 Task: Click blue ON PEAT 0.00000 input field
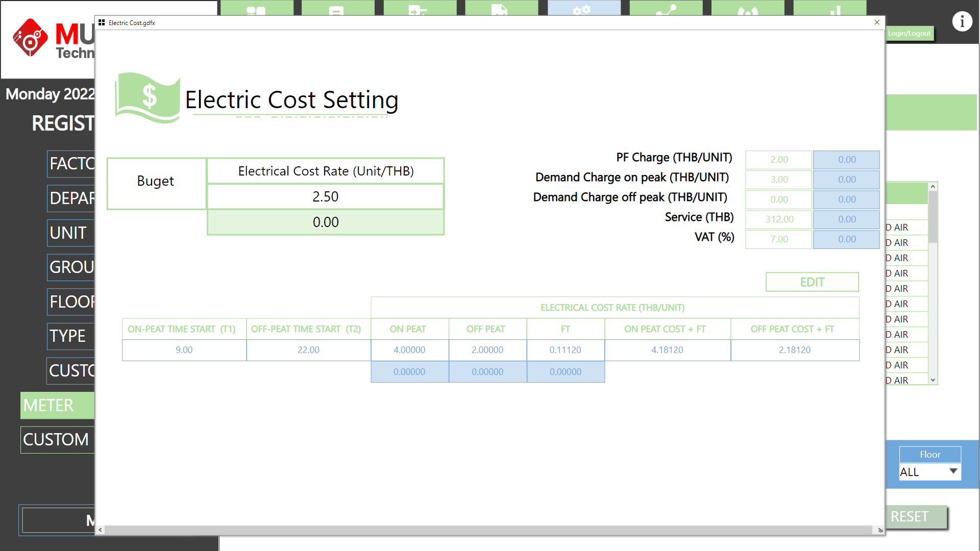[x=409, y=372]
